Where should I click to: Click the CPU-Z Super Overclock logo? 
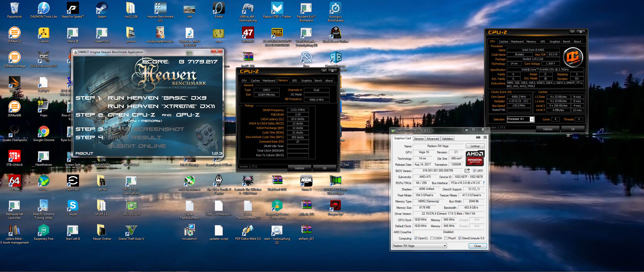pyautogui.click(x=573, y=57)
